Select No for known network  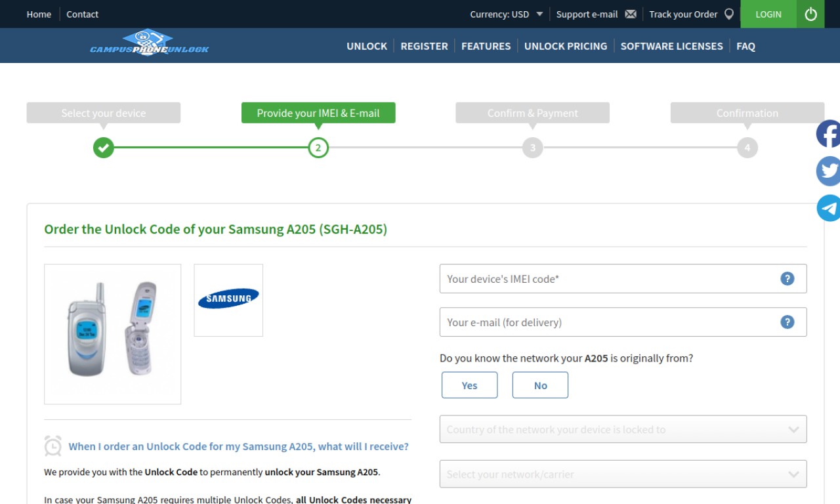tap(540, 385)
